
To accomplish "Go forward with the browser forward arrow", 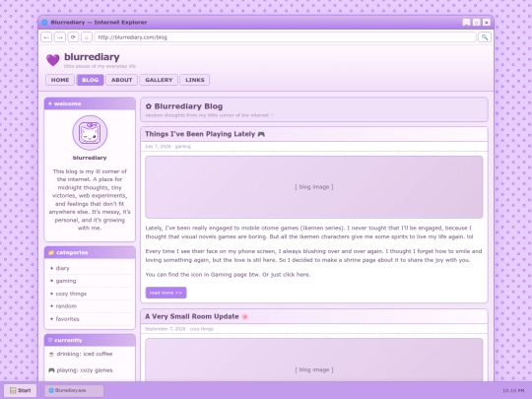I will pyautogui.click(x=60, y=37).
